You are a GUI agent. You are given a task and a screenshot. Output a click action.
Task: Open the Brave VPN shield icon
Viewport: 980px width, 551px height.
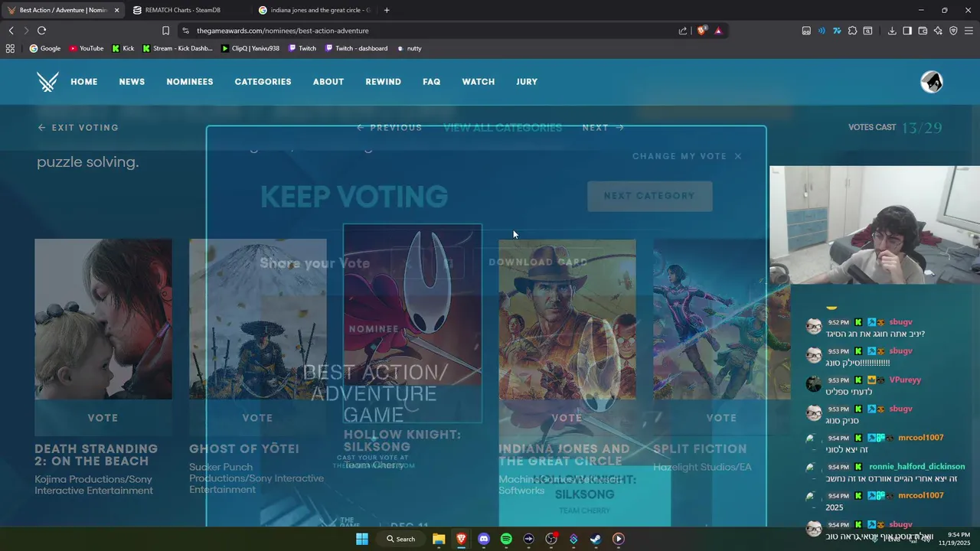pos(953,31)
